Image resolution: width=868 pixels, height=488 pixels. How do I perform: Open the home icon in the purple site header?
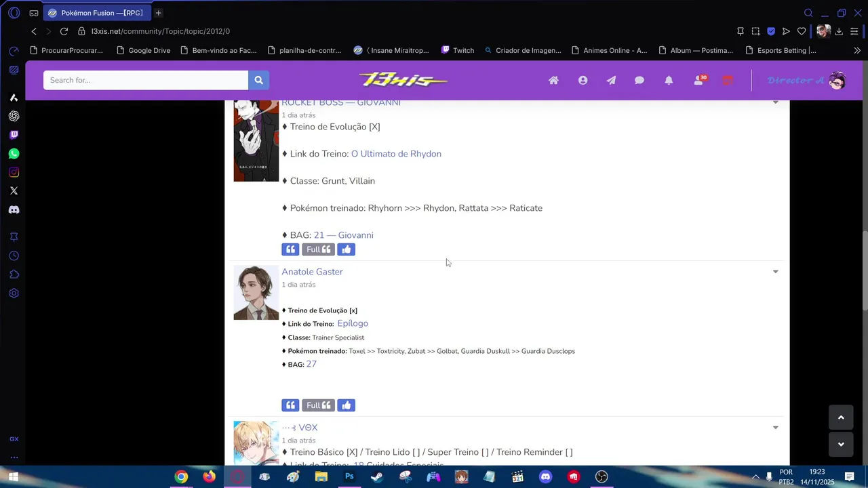click(553, 80)
